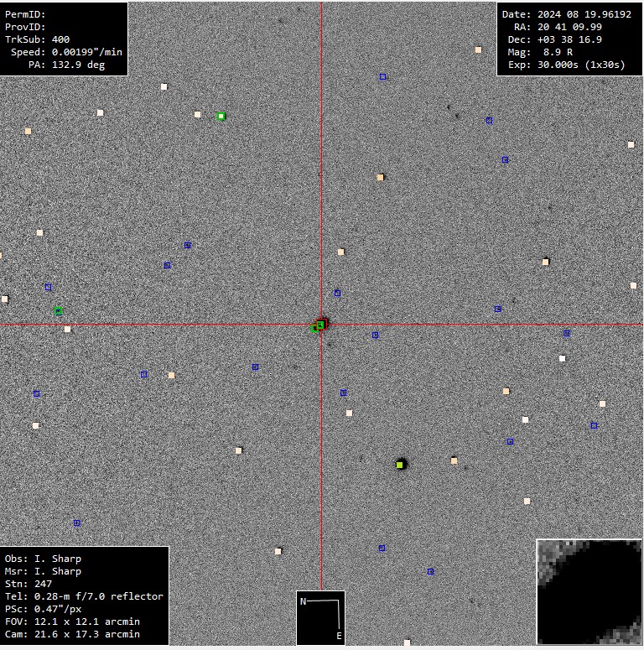This screenshot has width=644, height=650.
Task: Select the green marker at crosshair center
Action: coord(319,325)
